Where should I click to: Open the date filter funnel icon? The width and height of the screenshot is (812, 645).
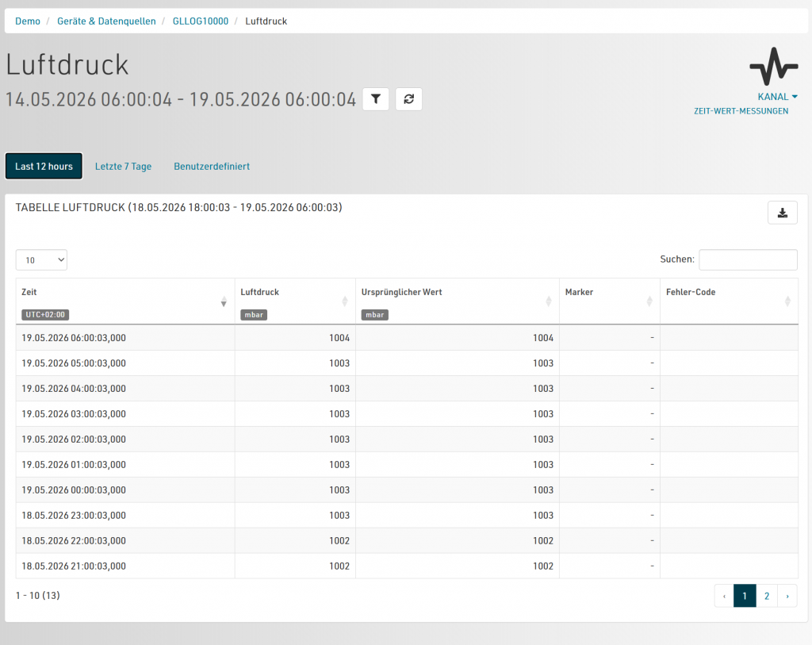click(375, 99)
